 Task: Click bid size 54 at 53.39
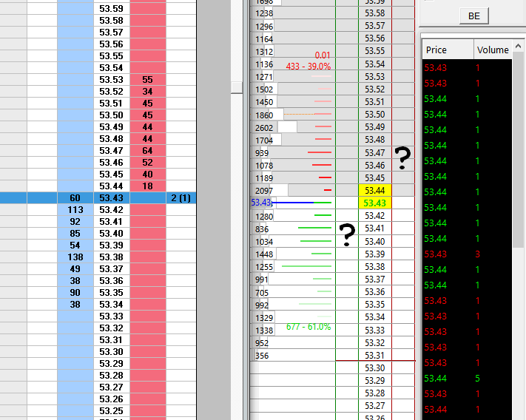[x=75, y=245]
